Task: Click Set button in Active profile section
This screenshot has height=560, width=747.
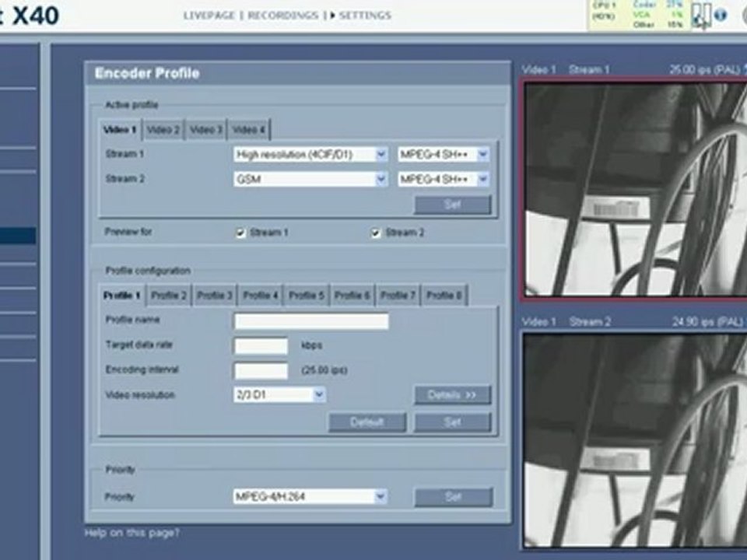Action: pyautogui.click(x=453, y=205)
